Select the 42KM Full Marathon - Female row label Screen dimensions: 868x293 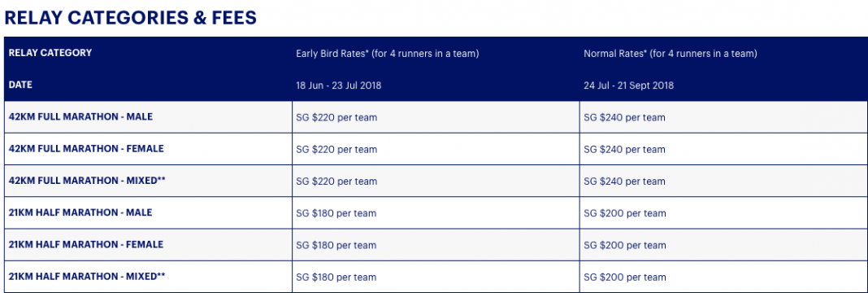tap(86, 149)
